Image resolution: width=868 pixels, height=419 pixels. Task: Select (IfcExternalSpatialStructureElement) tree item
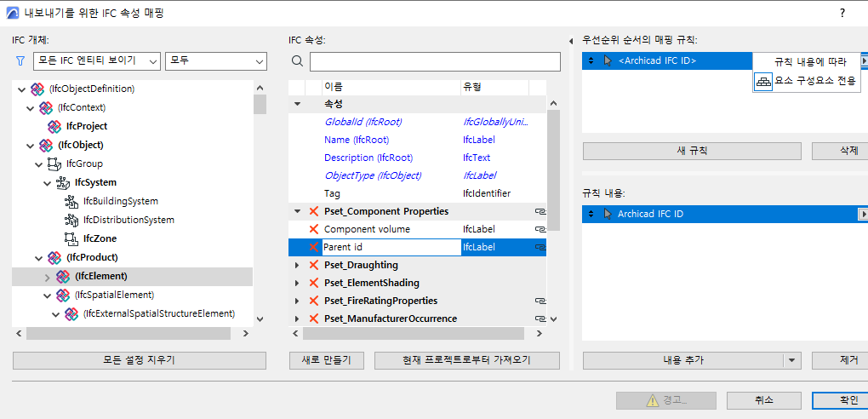point(159,313)
